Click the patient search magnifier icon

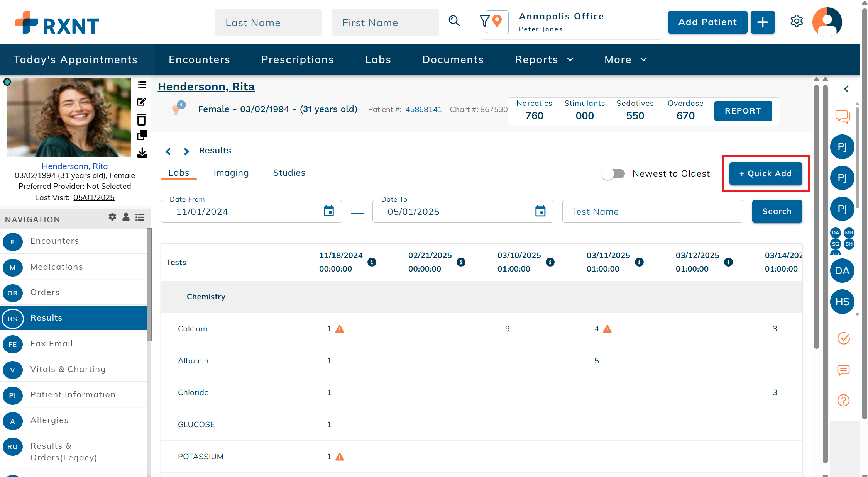[454, 21]
